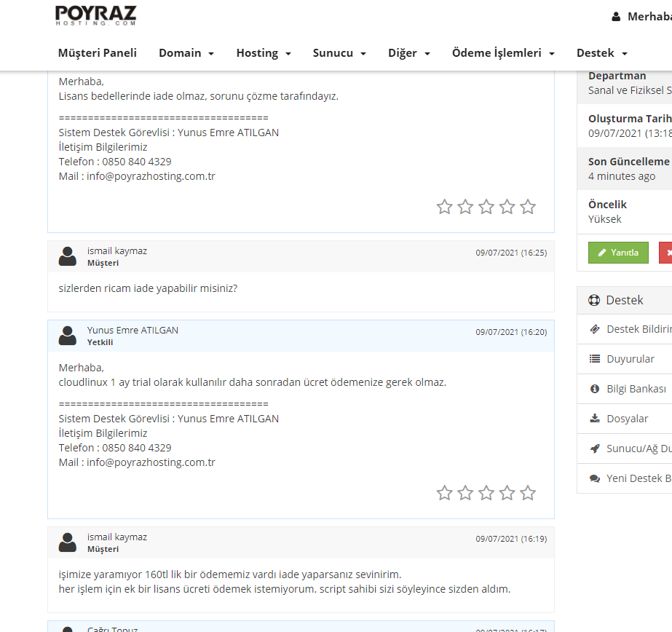Expand the Hosting dropdown menu
This screenshot has width=672, height=632.
[x=264, y=52]
